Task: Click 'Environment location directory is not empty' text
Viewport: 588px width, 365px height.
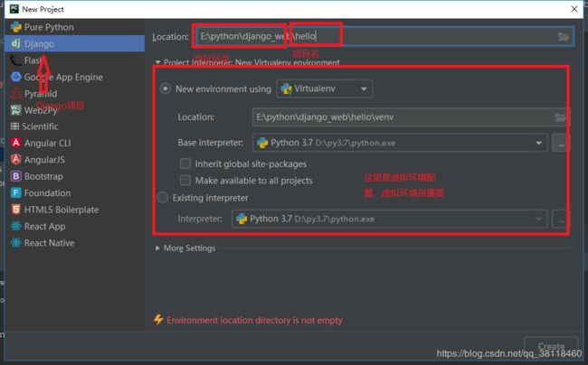Action: 254,321
